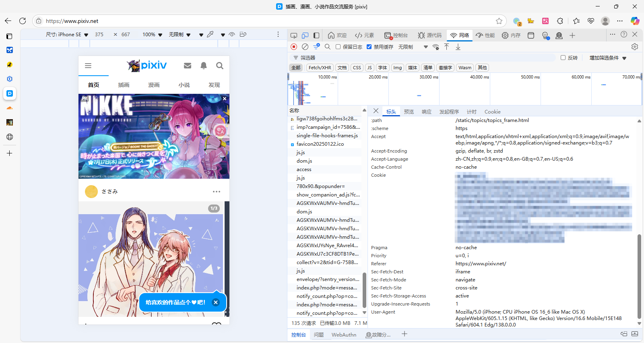Open Copilot icon in browser toolbar
Image resolution: width=644 pixels, height=343 pixels.
click(x=635, y=21)
